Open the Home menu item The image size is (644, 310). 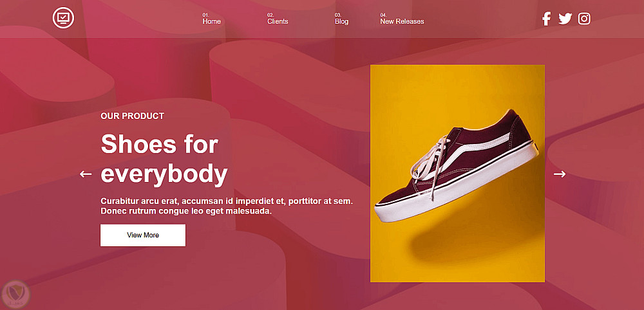[211, 21]
